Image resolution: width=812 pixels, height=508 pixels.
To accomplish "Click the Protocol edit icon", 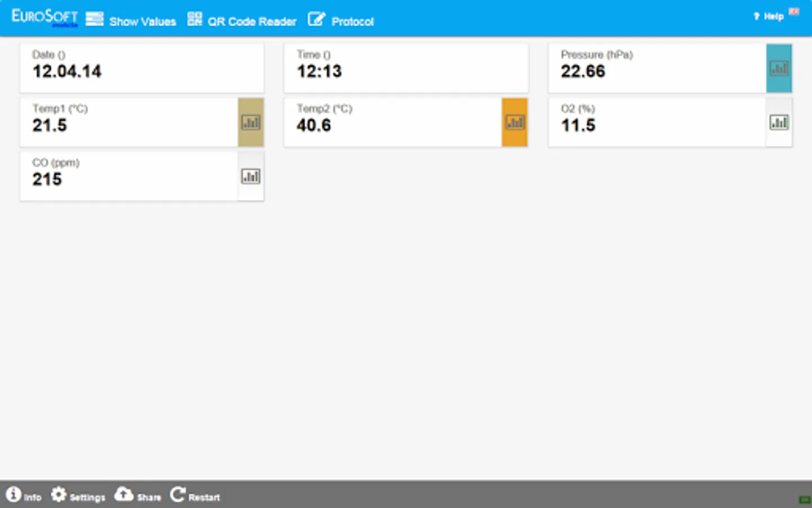I will click(316, 19).
